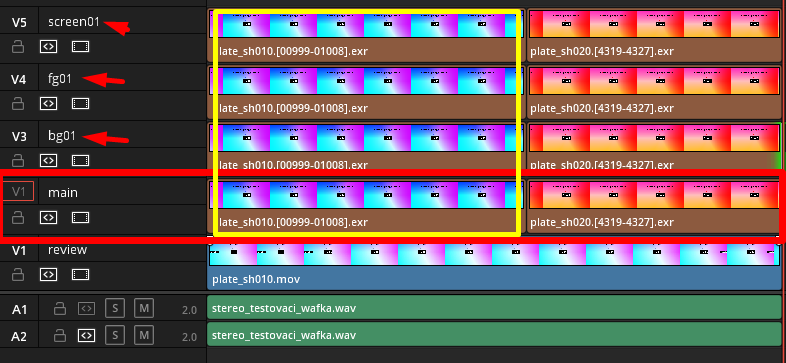Click the screen01 track name
The width and height of the screenshot is (786, 363).
coord(74,22)
